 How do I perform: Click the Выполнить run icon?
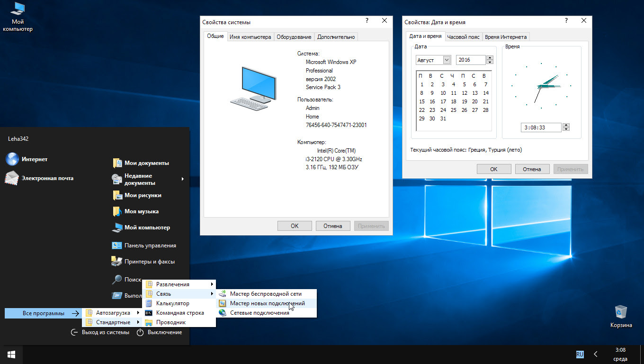pos(117,295)
